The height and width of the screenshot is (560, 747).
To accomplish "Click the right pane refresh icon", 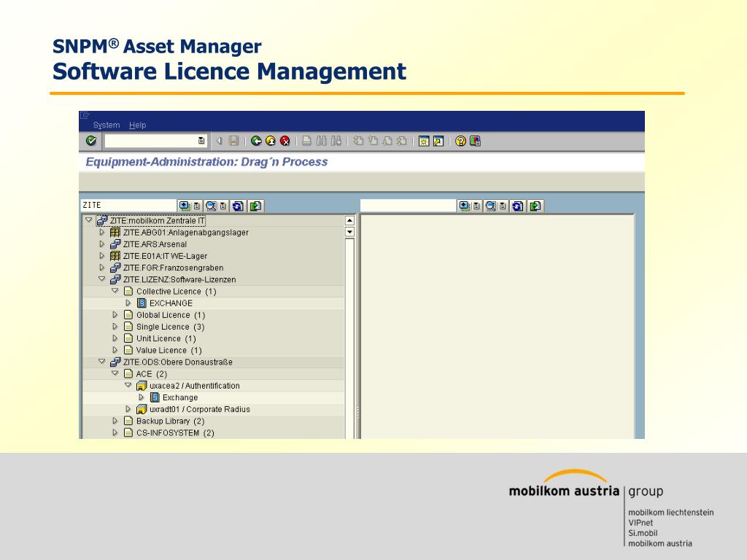I will point(517,206).
